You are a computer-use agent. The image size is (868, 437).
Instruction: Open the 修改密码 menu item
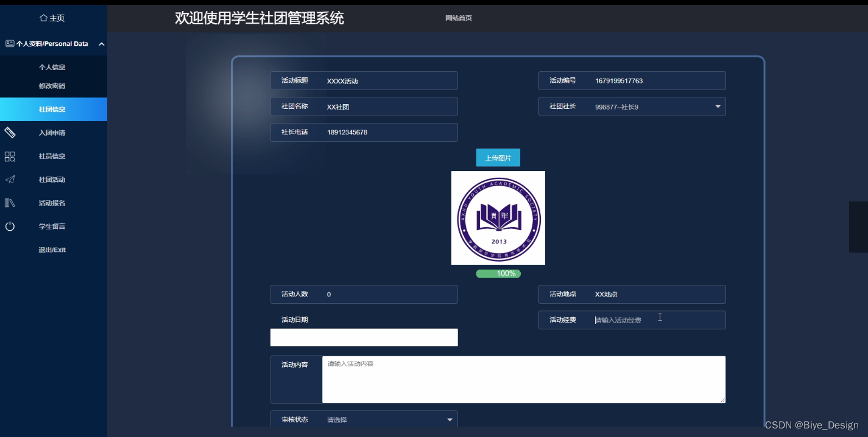(52, 86)
